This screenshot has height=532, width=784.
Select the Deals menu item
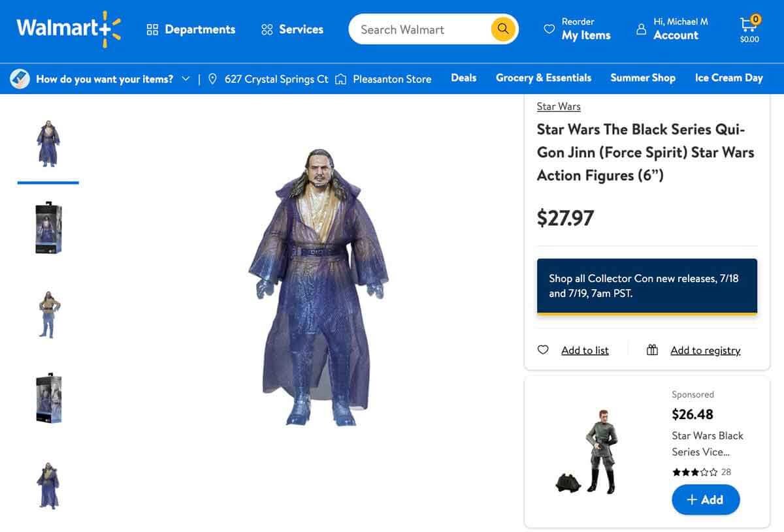tap(463, 78)
